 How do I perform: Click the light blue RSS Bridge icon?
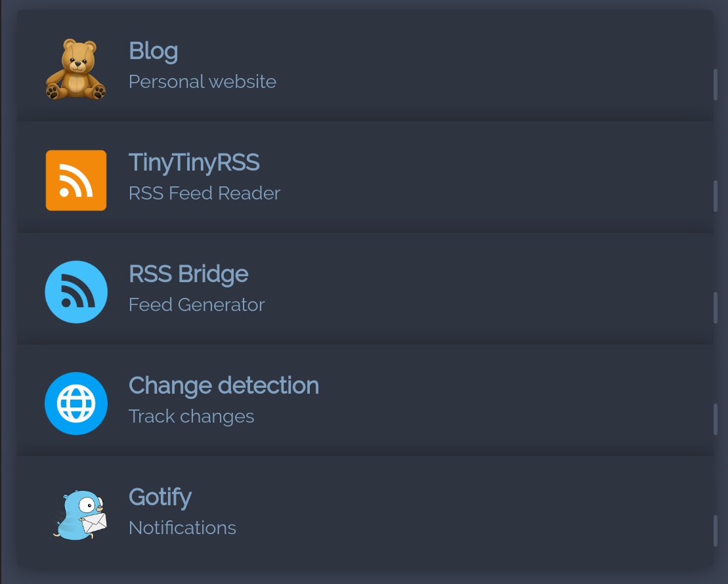76,292
